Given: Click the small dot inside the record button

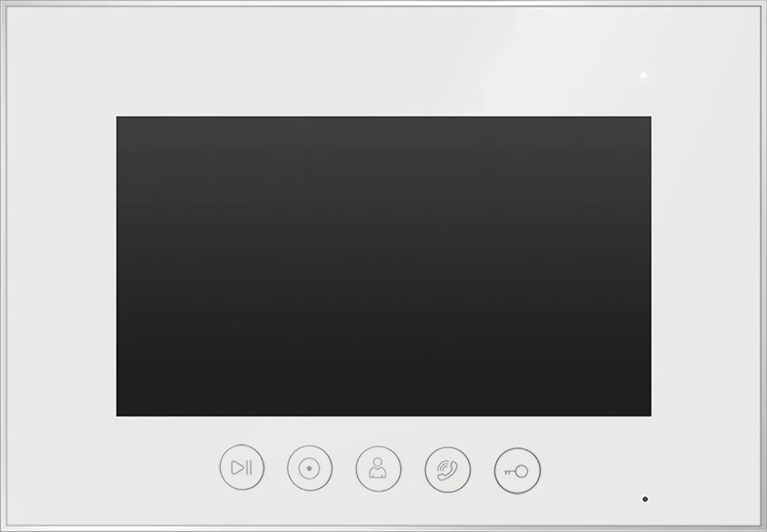Looking at the screenshot, I should (x=309, y=468).
